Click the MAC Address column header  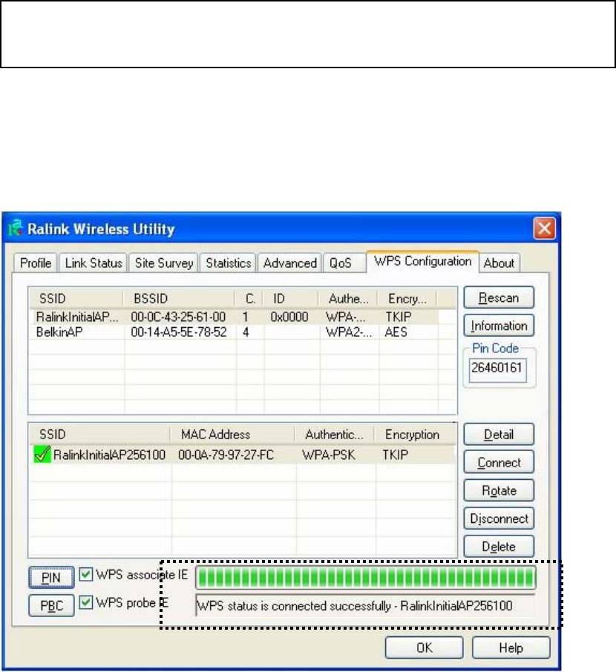(x=232, y=435)
